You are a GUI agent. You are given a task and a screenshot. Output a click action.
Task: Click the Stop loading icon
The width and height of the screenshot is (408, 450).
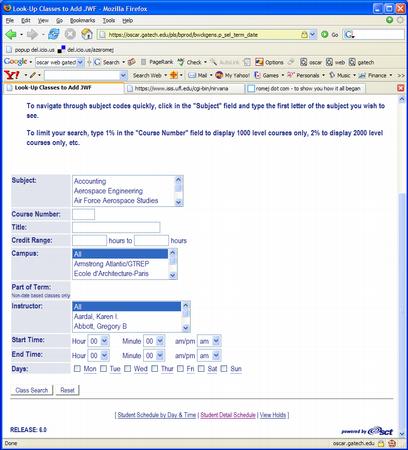pos(70,34)
